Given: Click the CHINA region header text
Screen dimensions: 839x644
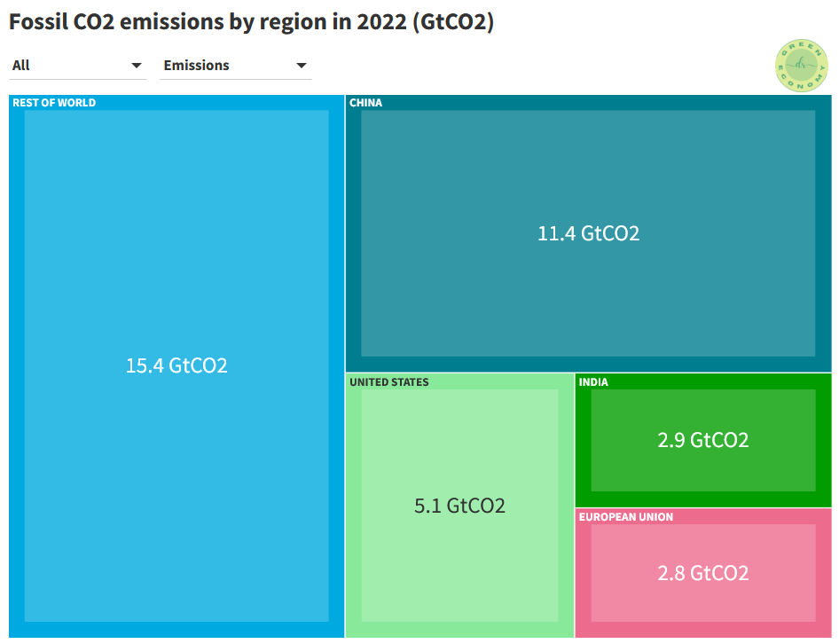Looking at the screenshot, I should 365,102.
